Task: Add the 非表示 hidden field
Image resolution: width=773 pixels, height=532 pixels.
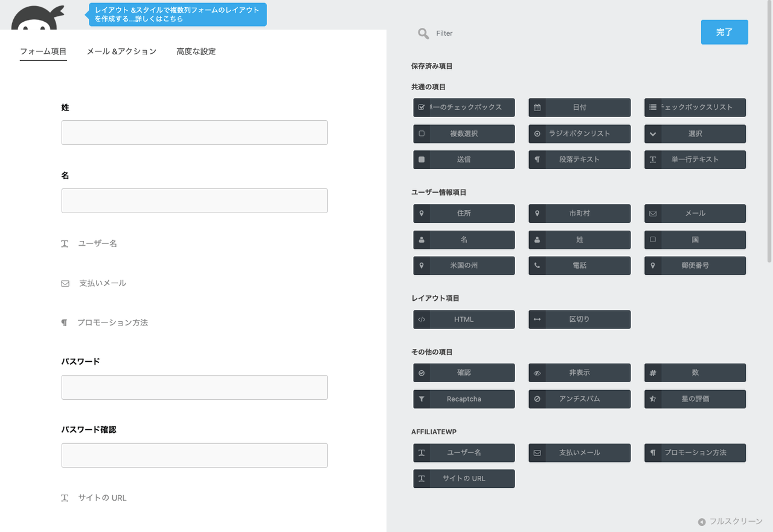Action: click(x=579, y=373)
